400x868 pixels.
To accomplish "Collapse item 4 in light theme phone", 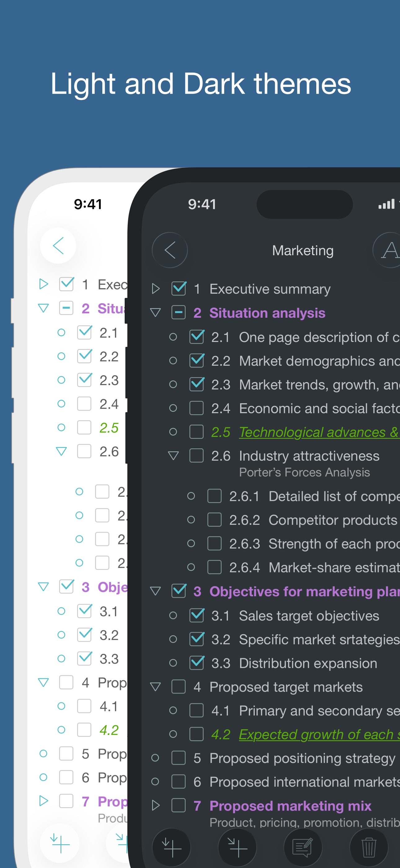I will tap(43, 682).
